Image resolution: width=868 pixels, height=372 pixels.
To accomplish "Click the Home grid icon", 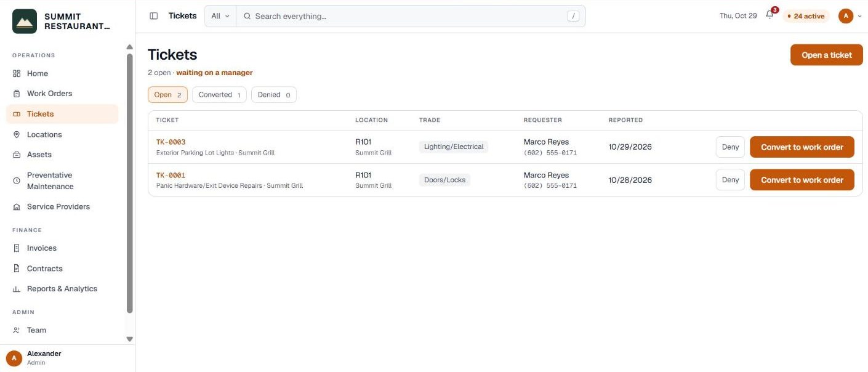I will 17,73.
